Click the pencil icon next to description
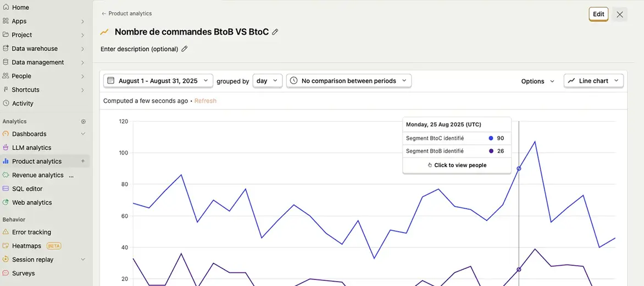The height and width of the screenshot is (286, 644). click(x=185, y=49)
